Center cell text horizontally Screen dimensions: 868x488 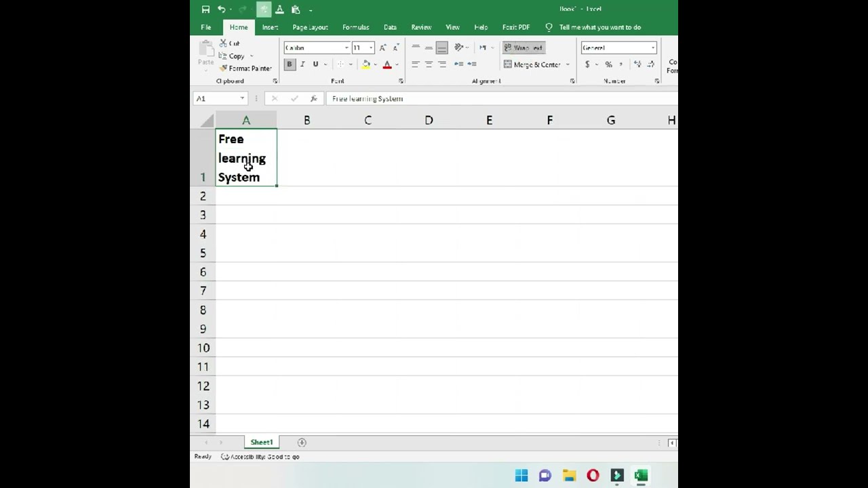tap(429, 64)
